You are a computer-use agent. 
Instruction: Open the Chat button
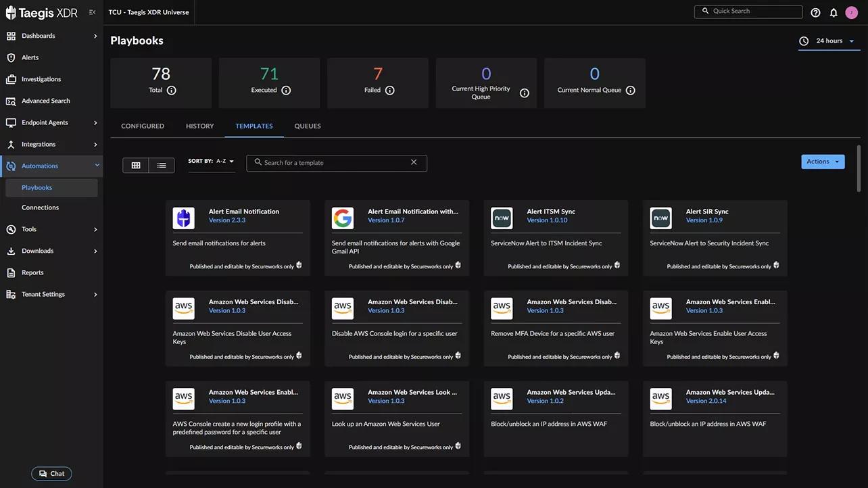(x=51, y=474)
